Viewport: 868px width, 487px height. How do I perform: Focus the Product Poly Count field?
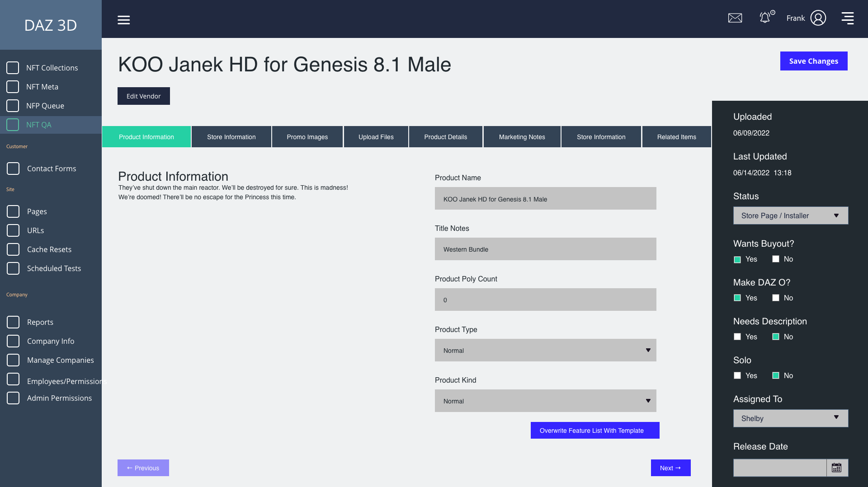pyautogui.click(x=546, y=300)
